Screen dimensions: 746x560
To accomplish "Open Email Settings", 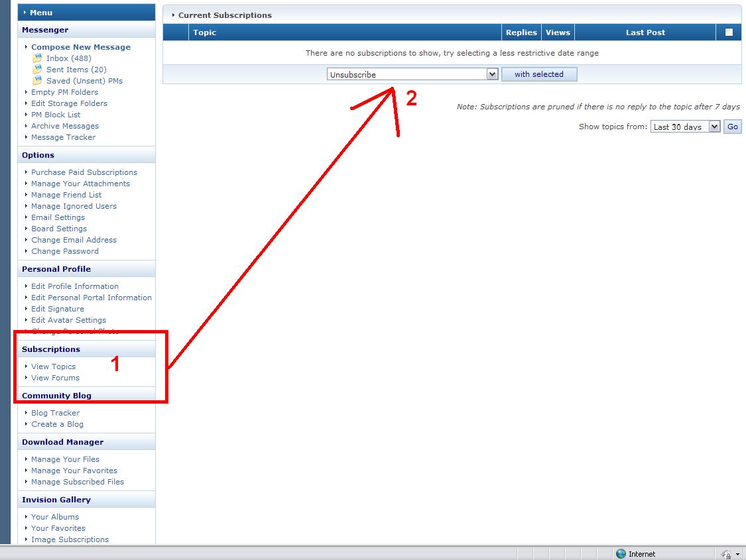I will point(58,217).
